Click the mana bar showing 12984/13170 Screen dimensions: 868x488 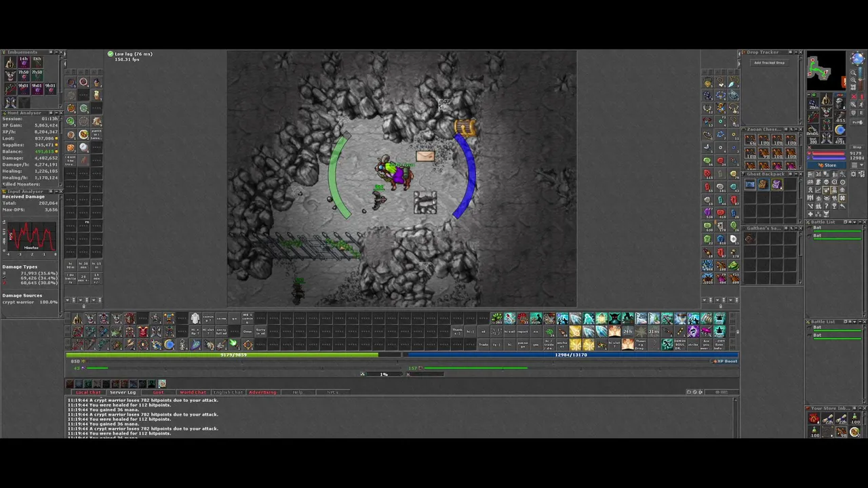click(571, 354)
